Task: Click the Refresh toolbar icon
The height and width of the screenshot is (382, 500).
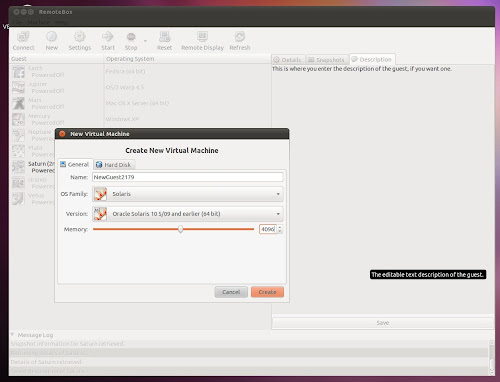Action: pyautogui.click(x=240, y=36)
